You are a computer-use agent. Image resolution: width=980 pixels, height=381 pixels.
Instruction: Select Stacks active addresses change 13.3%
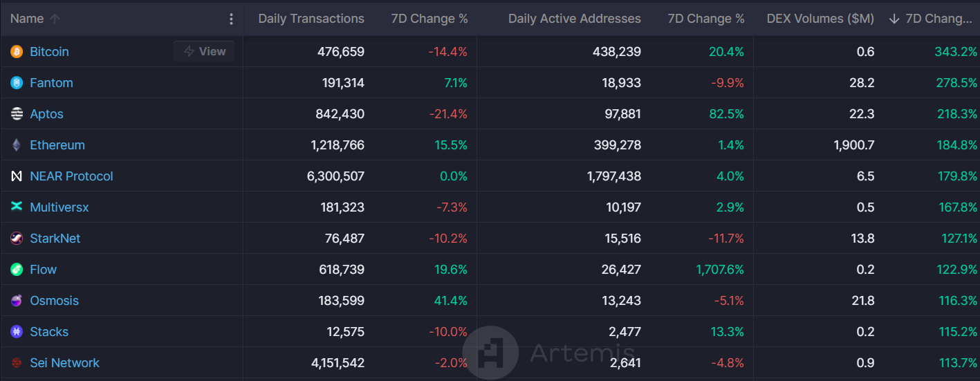point(728,332)
